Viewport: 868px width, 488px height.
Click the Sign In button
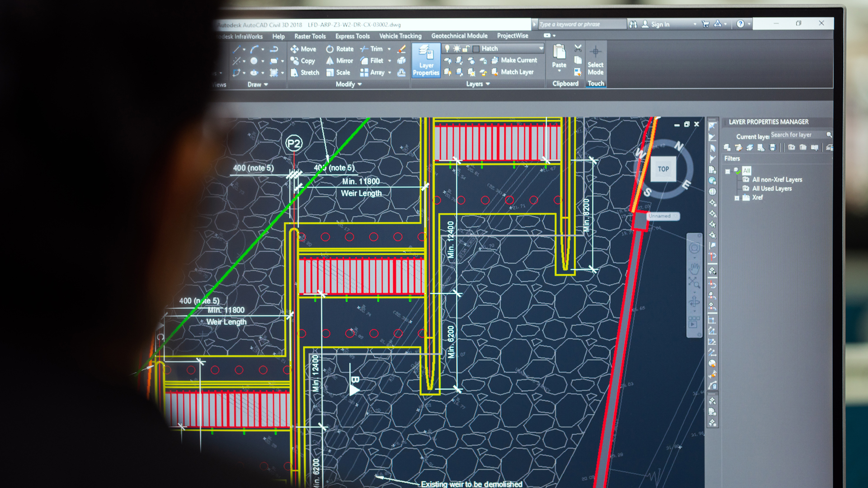(x=656, y=24)
